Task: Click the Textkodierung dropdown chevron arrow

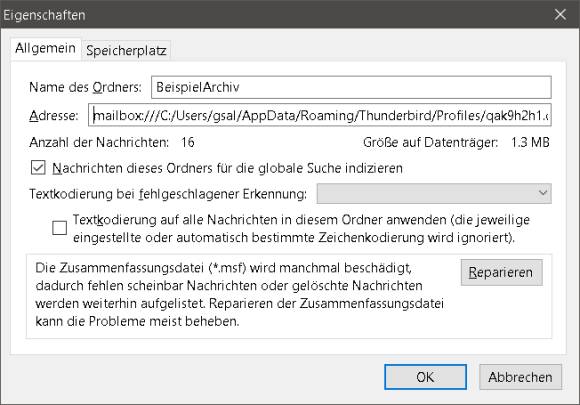Action: 543,193
